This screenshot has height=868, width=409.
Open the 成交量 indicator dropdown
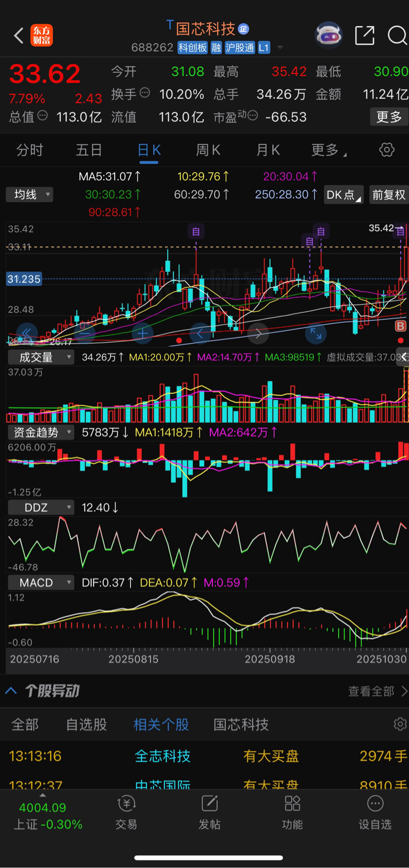pos(40,357)
